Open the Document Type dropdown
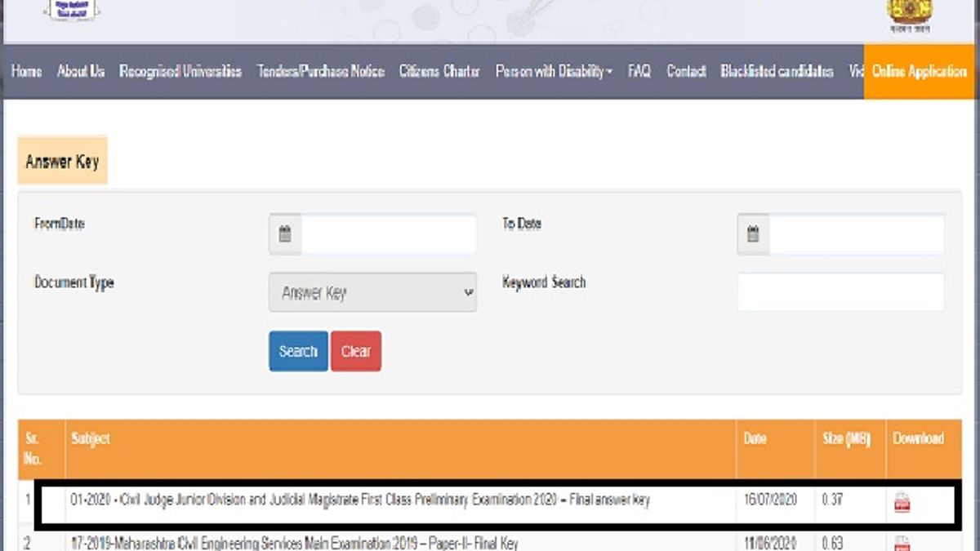Image resolution: width=980 pixels, height=551 pixels. pos(372,292)
